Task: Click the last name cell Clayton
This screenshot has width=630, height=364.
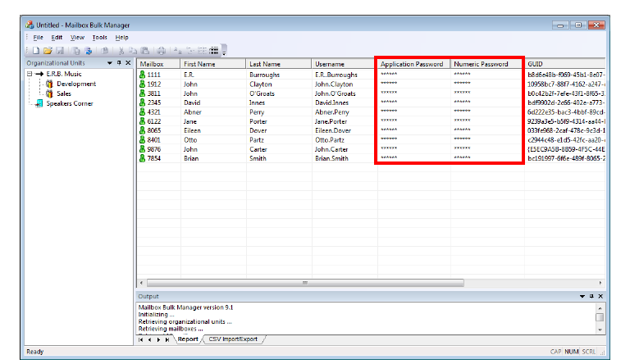Action: coord(260,84)
